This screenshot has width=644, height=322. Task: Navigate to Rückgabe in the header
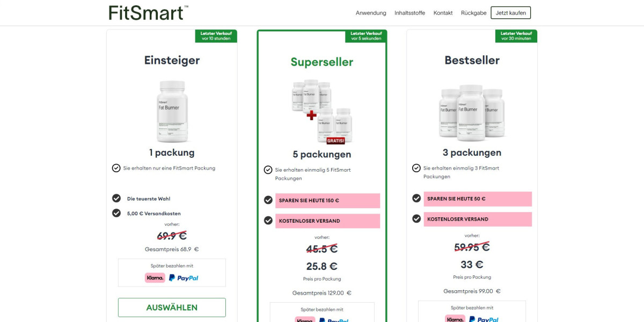tap(473, 13)
